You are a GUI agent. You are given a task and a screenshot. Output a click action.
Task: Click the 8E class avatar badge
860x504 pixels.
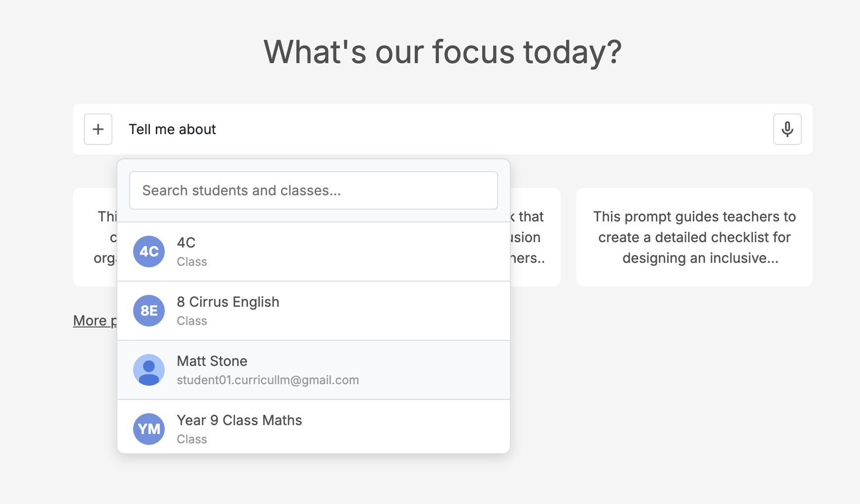tap(149, 311)
